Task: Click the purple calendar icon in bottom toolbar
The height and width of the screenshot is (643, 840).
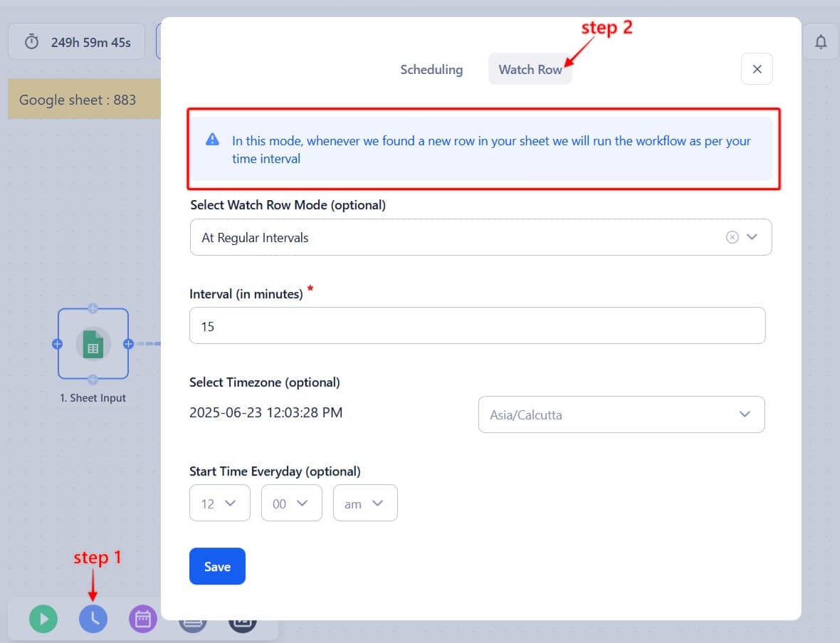Action: (142, 619)
